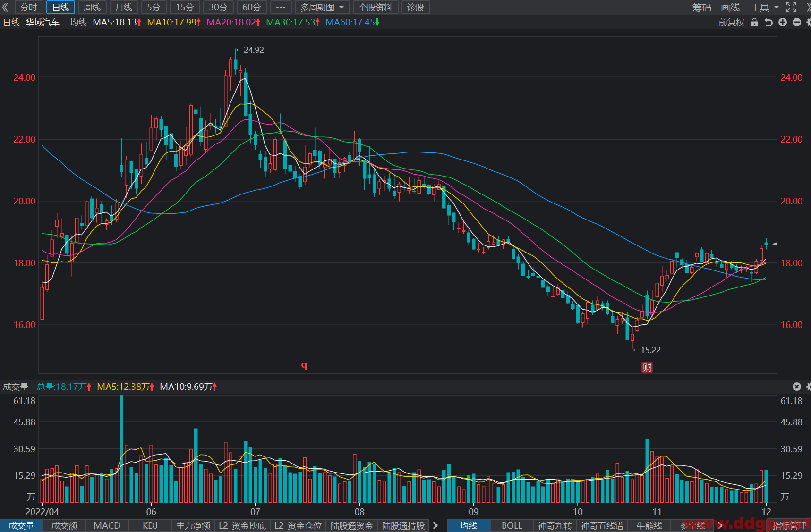Show more indicator tabs with right arrow
Viewport: 811px width, 532px height.
pyautogui.click(x=435, y=525)
